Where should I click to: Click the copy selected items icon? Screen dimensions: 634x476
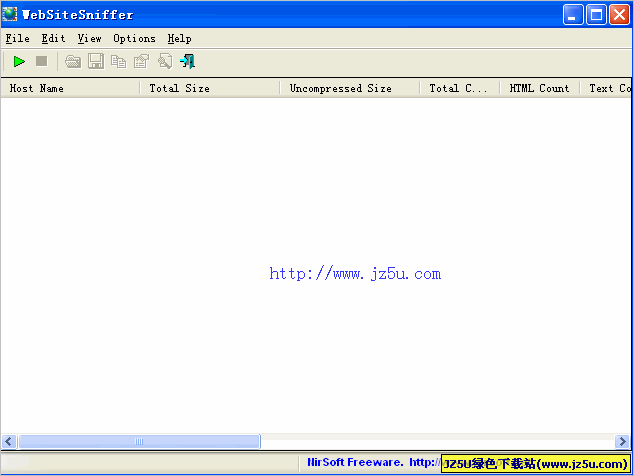[x=118, y=61]
